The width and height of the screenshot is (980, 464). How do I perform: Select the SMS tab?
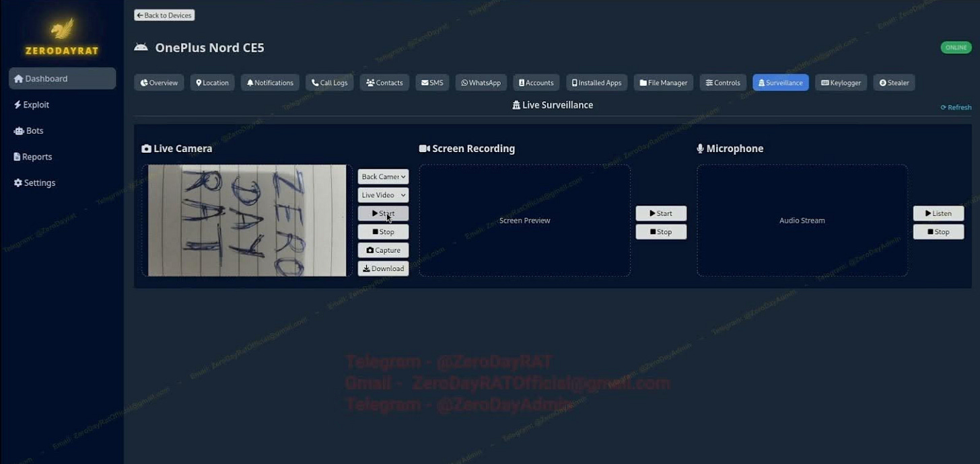[432, 83]
